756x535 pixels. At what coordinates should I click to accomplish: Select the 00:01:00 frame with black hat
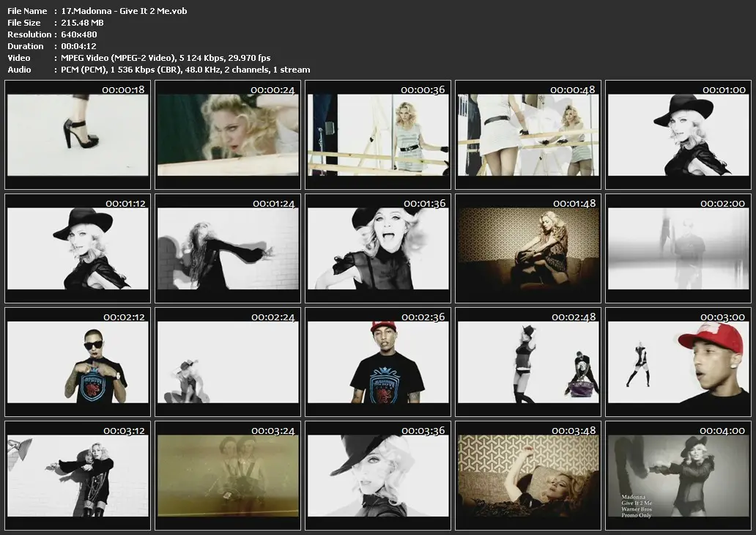coord(678,135)
